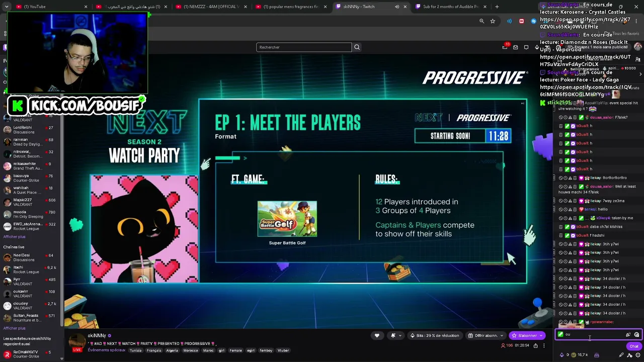Open wahibah channel in sidebar

30,190
